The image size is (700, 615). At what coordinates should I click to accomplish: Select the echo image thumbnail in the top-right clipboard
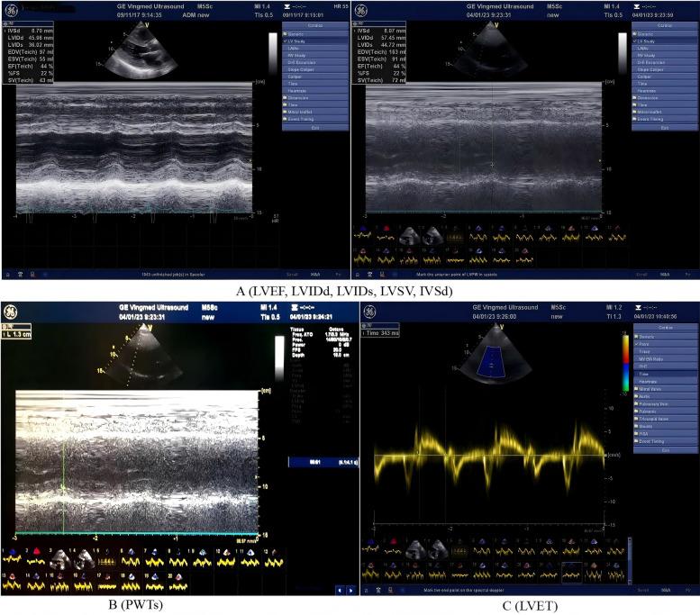click(x=411, y=235)
